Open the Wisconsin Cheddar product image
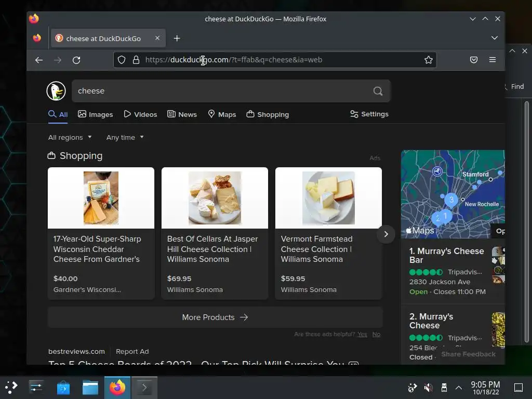The height and width of the screenshot is (399, 532). tap(101, 198)
